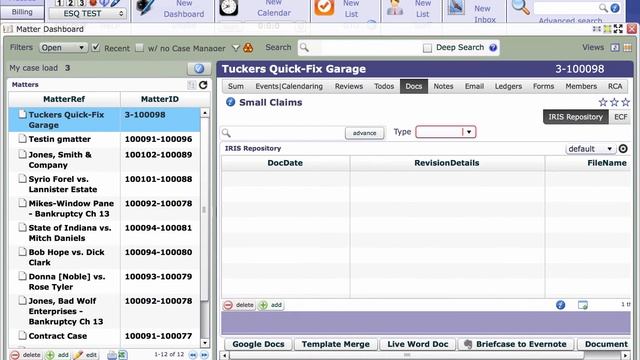
Task: Click info icon below document grid
Action: click(x=560, y=305)
